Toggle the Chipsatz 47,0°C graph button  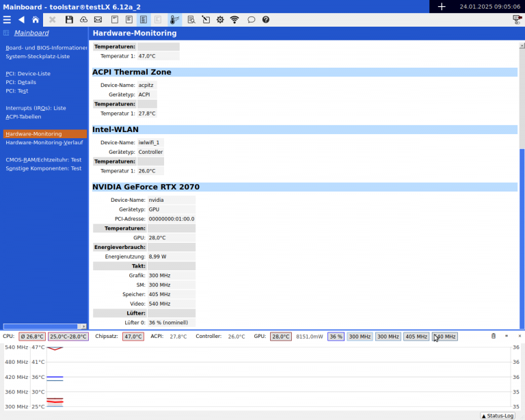pos(133,337)
